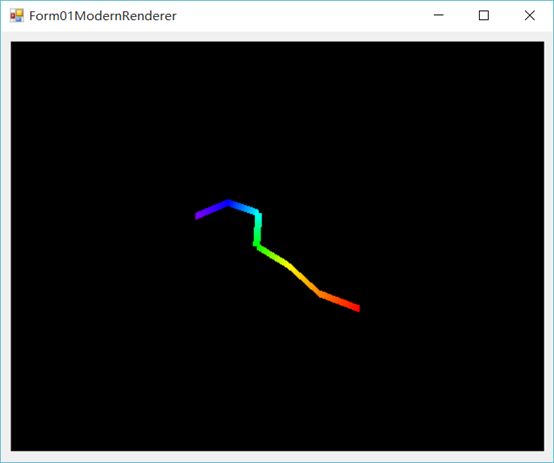
Task: Click the Form01ModernRenderer title text
Action: (x=102, y=16)
